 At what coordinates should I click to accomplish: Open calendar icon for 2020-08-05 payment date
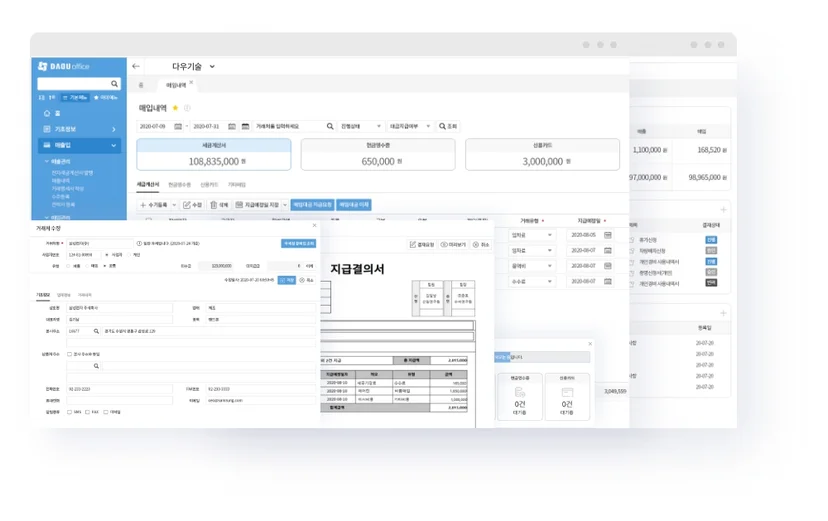click(x=608, y=235)
